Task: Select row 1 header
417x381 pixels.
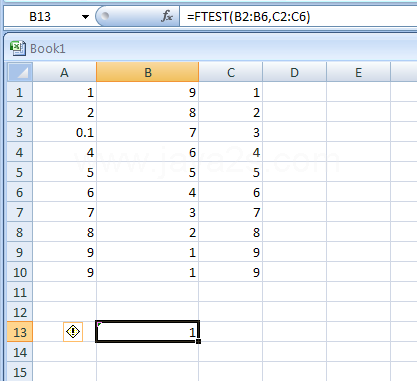Action: pyautogui.click(x=20, y=92)
